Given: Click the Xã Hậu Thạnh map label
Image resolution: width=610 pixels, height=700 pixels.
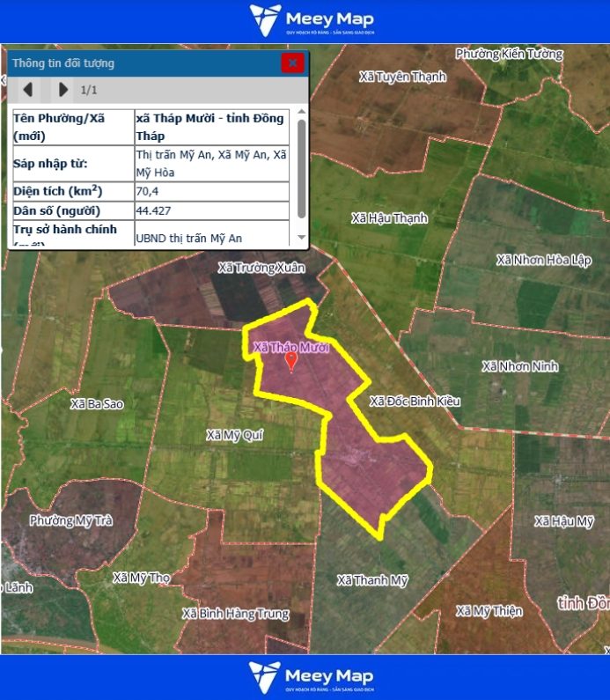Looking at the screenshot, I should pos(388,217).
